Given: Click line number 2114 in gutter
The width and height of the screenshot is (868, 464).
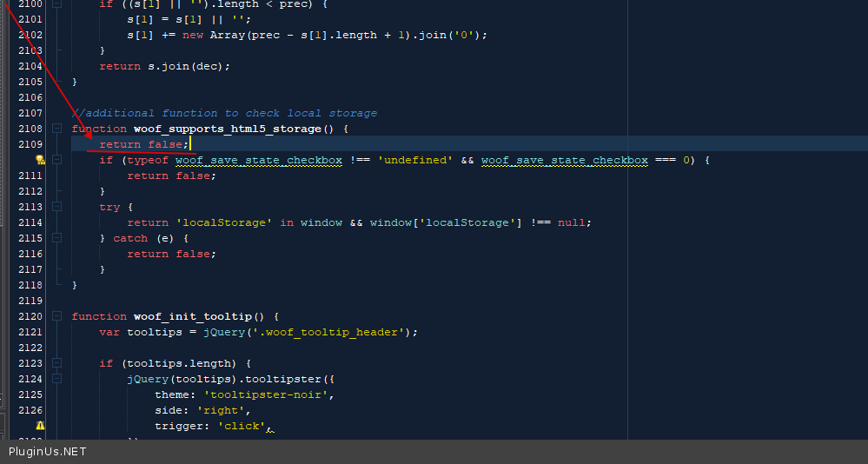Looking at the screenshot, I should [x=30, y=222].
